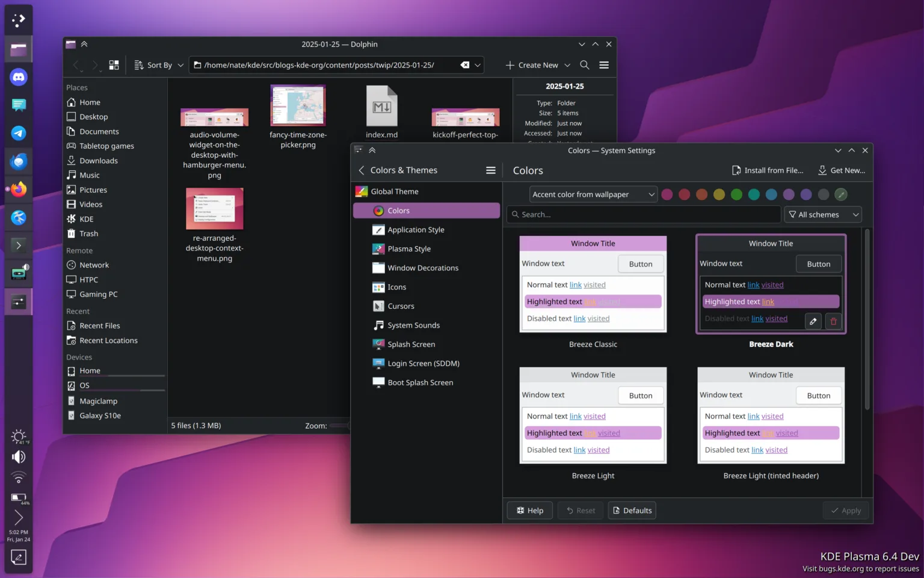The height and width of the screenshot is (578, 924).
Task: Delete Breeze Dark using the trash icon
Action: click(833, 321)
